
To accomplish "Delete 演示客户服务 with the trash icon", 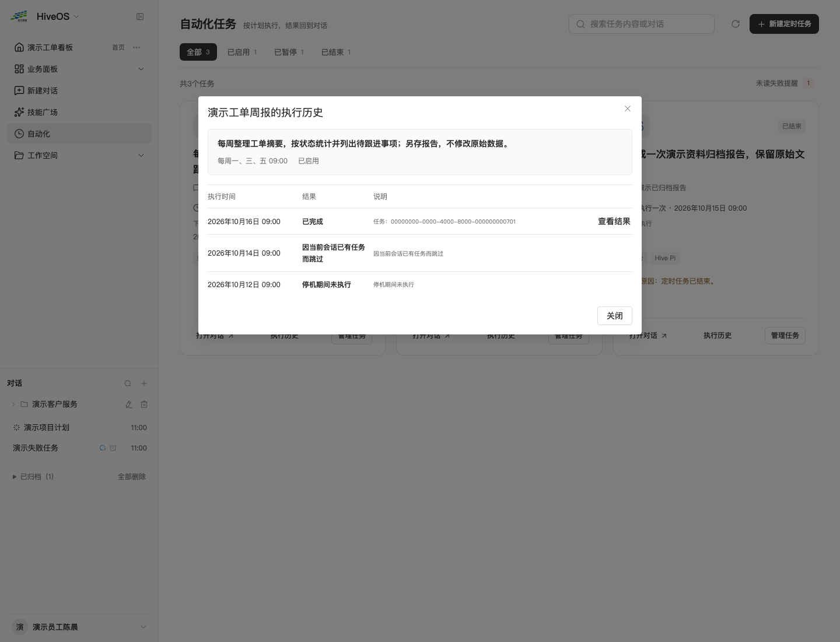I will coord(144,404).
